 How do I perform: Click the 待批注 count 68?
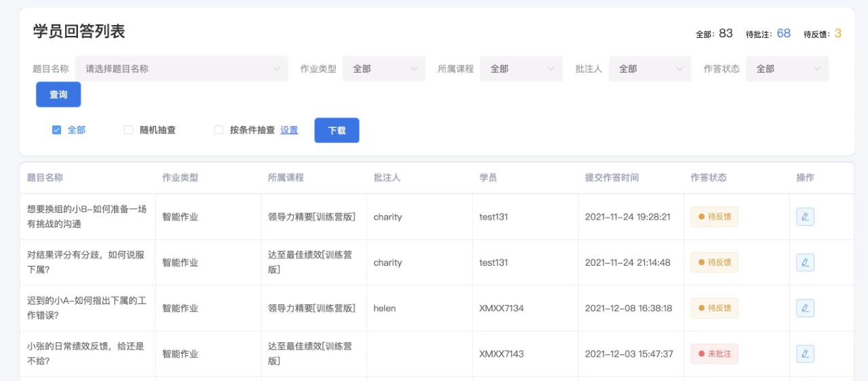[x=783, y=33]
